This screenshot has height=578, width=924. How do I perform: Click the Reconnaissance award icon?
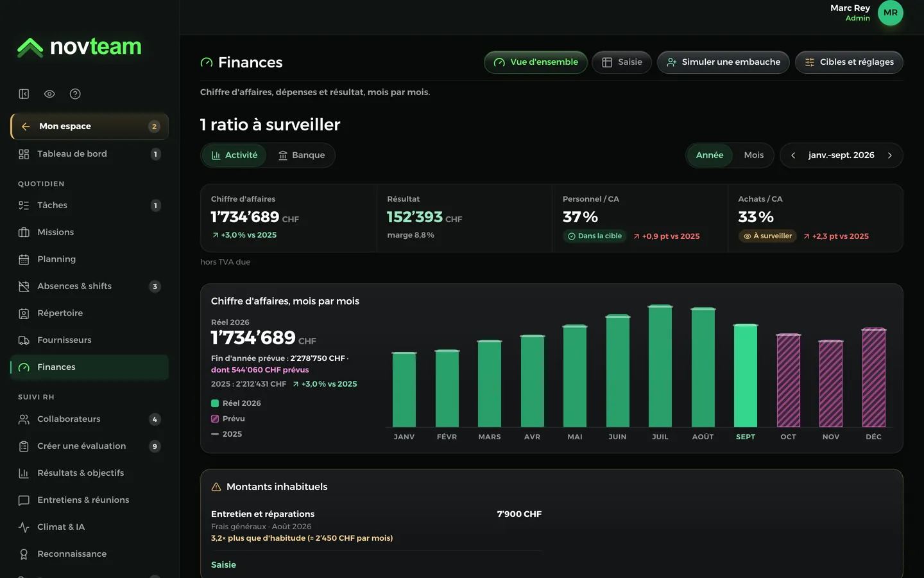tap(24, 554)
